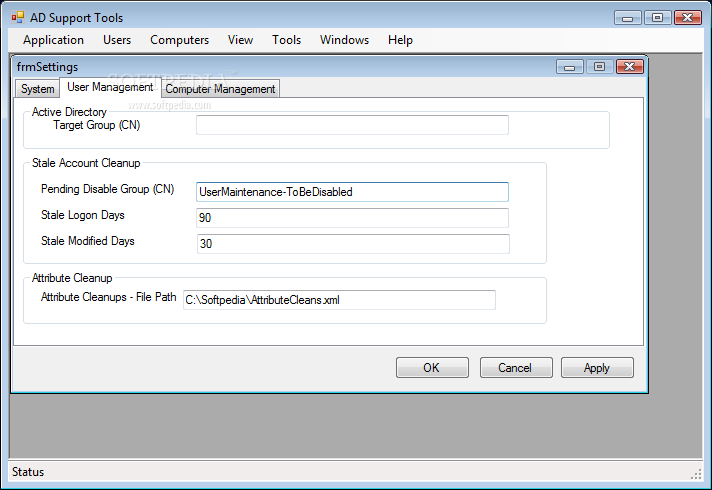Click the Target Group (CN) label
Viewport: 712px width, 490px height.
point(97,125)
